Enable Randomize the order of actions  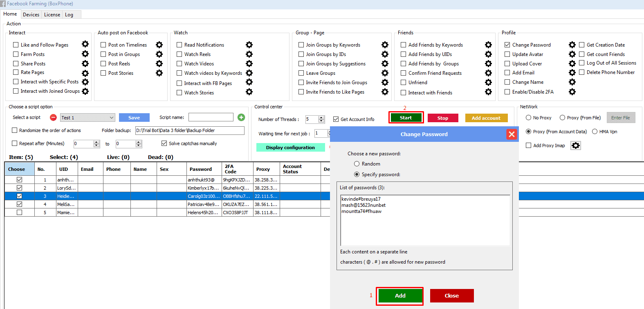click(15, 130)
